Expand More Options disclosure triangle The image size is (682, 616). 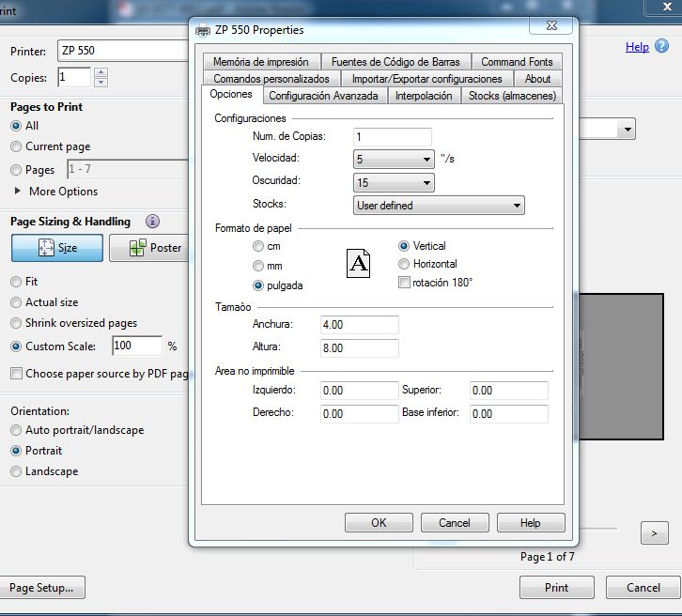[20, 192]
